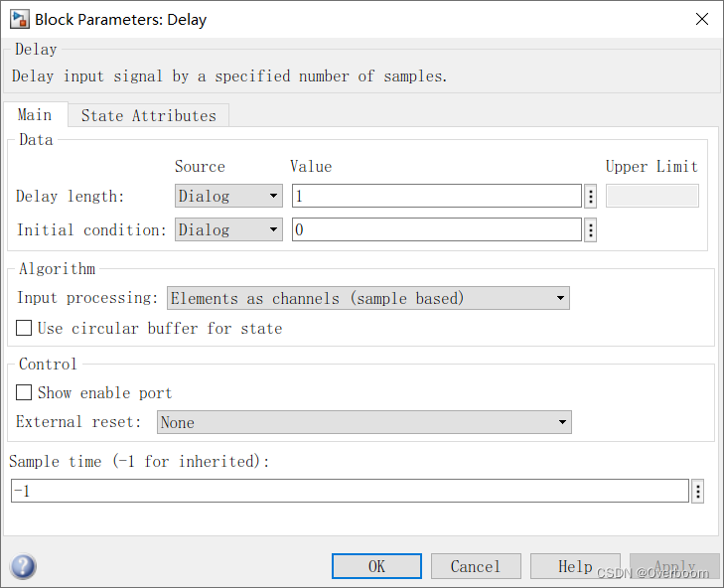Confirm with the OK button
The image size is (724, 588).
(x=376, y=566)
